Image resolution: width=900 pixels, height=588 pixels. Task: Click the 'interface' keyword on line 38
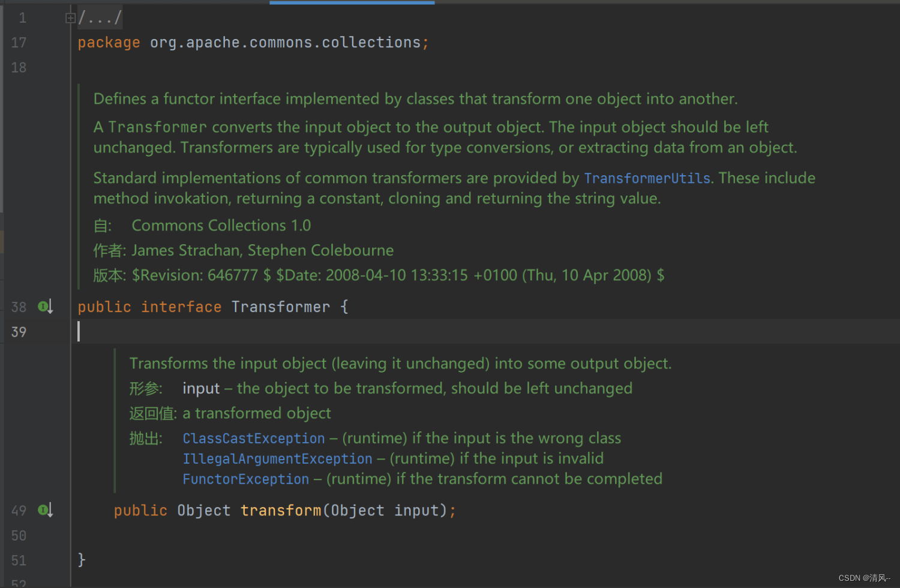pyautogui.click(x=181, y=307)
